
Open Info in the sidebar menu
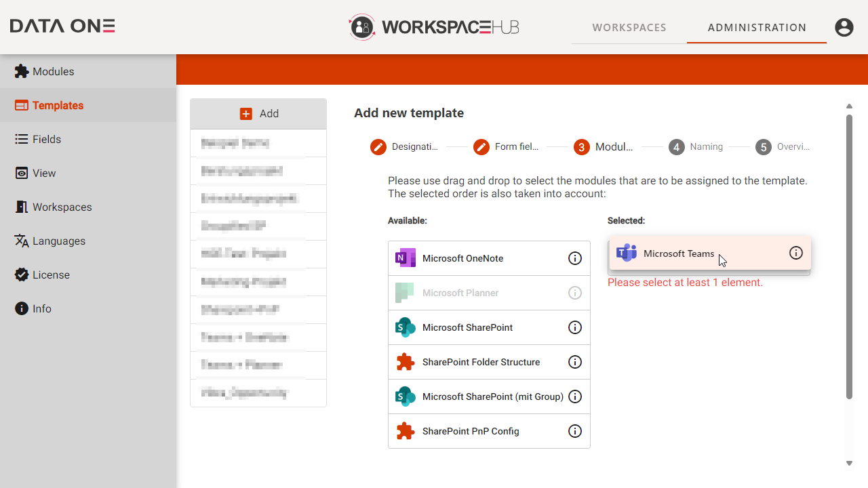[88, 308]
